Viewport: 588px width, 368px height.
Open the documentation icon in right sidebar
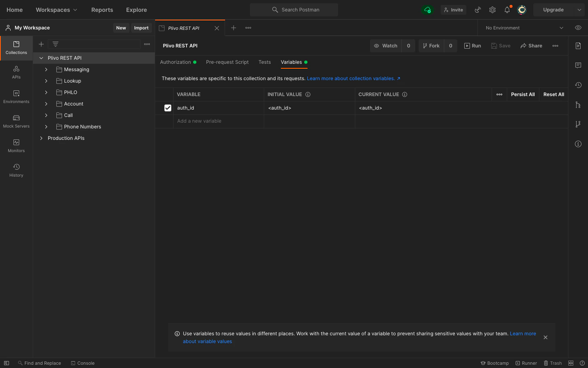[x=578, y=46]
